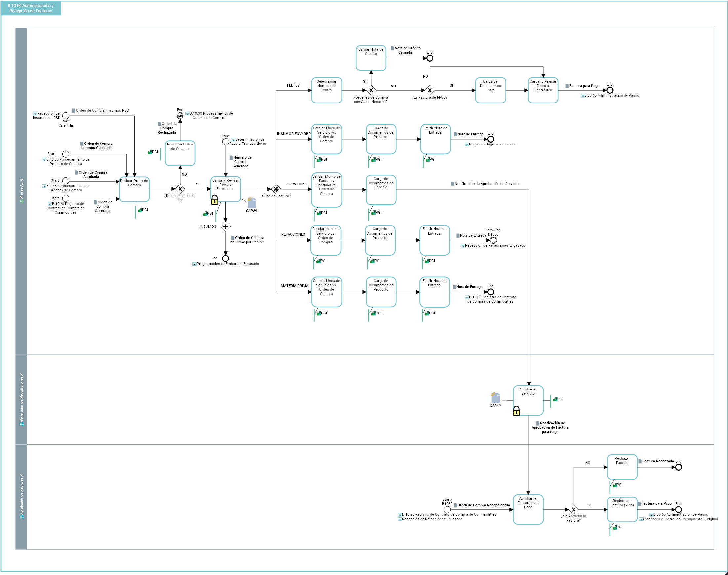Click the PGI icon right of Aprobar el Servicio
Image resolution: width=728 pixels, height=575 pixels.
click(x=555, y=399)
